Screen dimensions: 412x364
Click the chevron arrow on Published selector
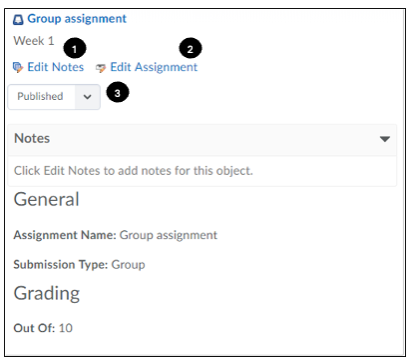(87, 97)
